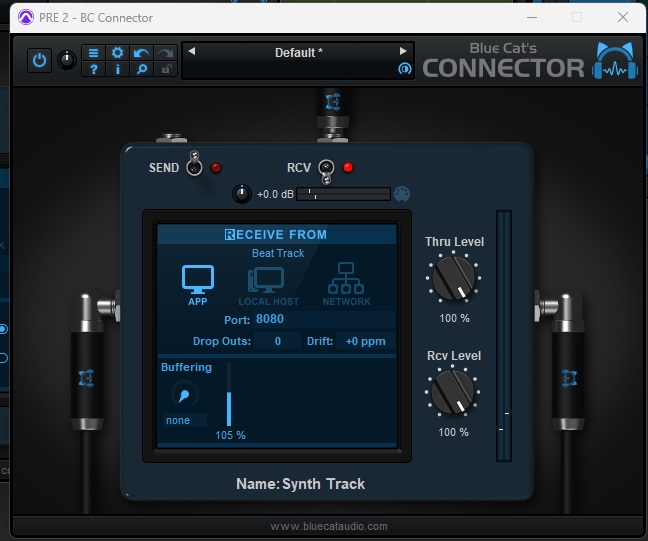Click the vertical output level meter

coord(504,336)
